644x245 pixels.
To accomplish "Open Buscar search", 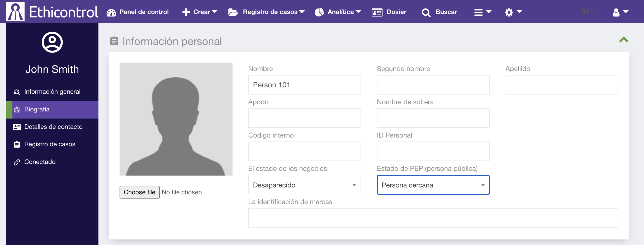I will (x=439, y=12).
